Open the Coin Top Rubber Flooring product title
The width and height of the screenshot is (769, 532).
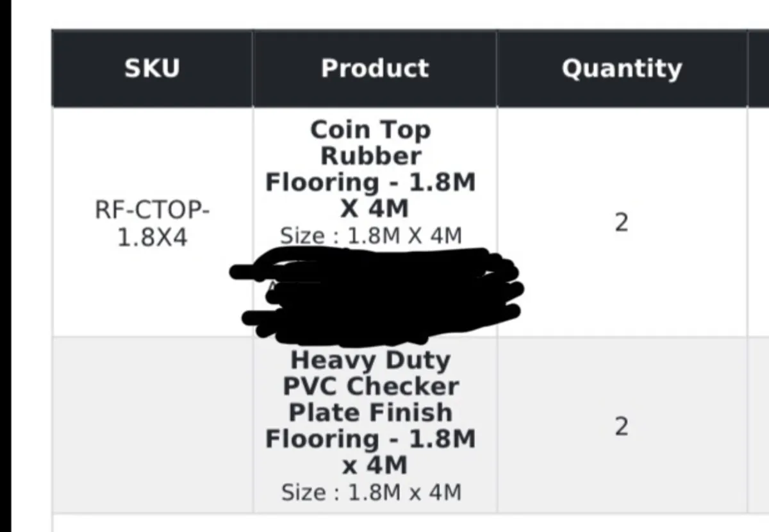point(371,169)
